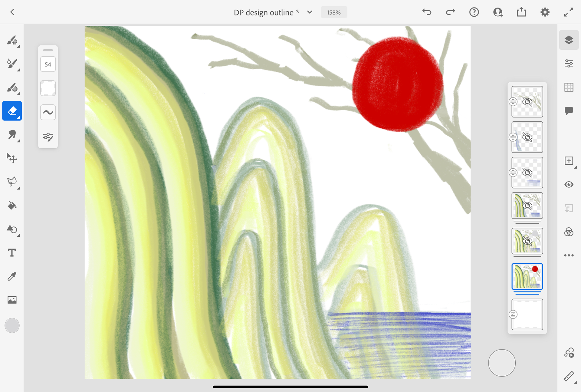Select the Shapes tool
The width and height of the screenshot is (581, 392).
click(x=12, y=229)
